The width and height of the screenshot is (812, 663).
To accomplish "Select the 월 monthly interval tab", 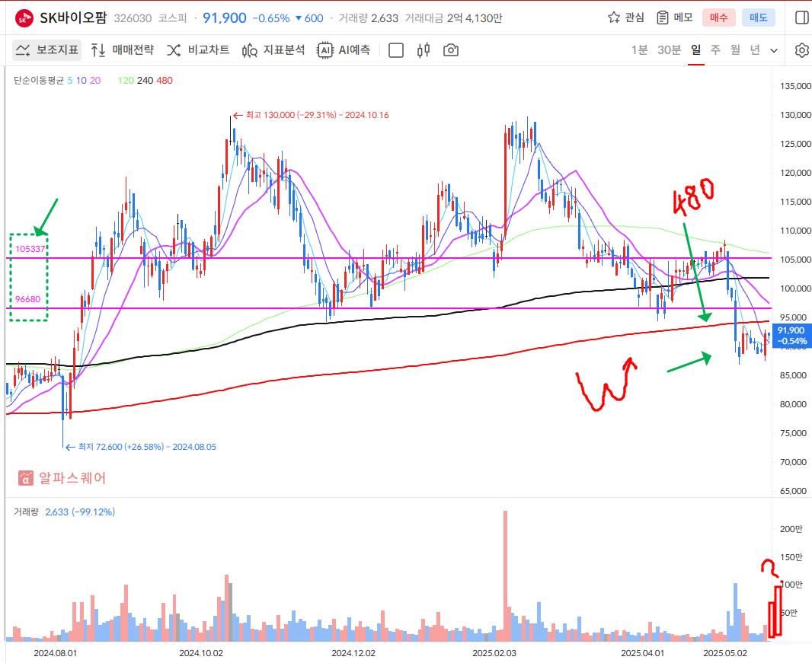I will pos(735,50).
